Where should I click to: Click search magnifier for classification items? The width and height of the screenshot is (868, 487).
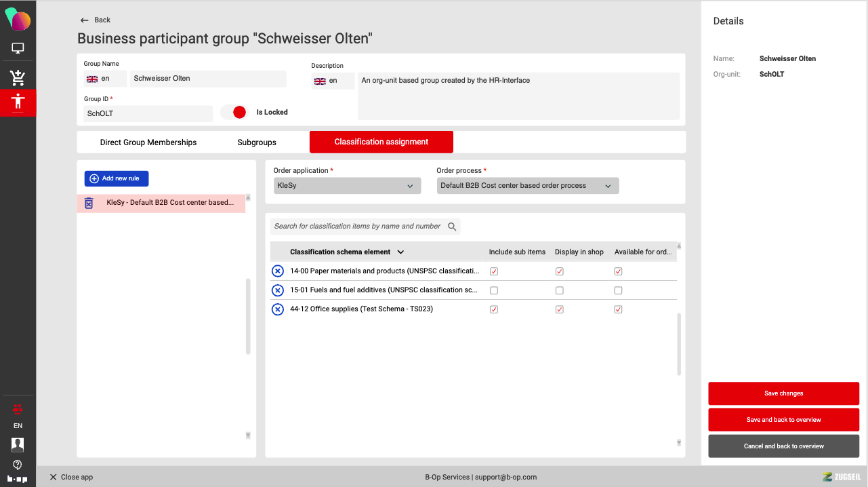click(452, 227)
